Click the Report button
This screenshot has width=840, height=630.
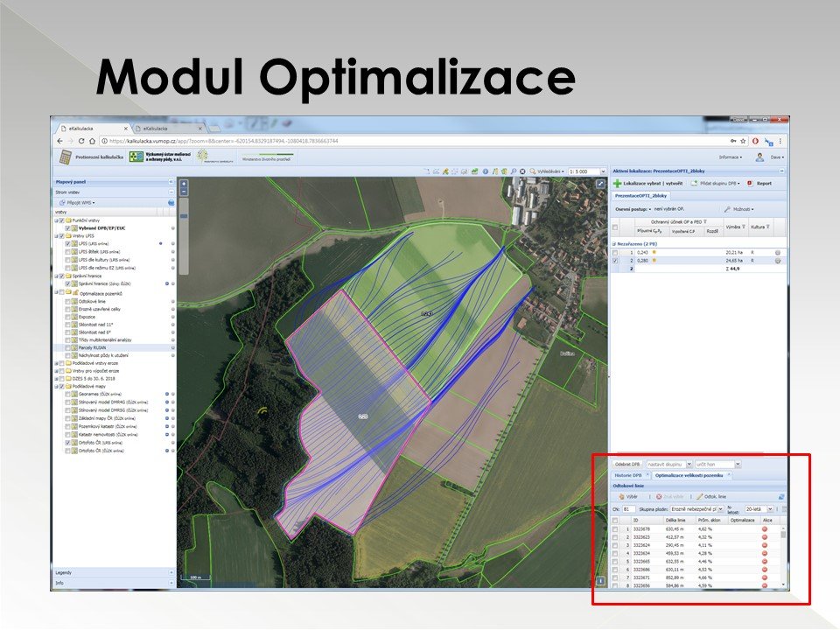coord(759,184)
